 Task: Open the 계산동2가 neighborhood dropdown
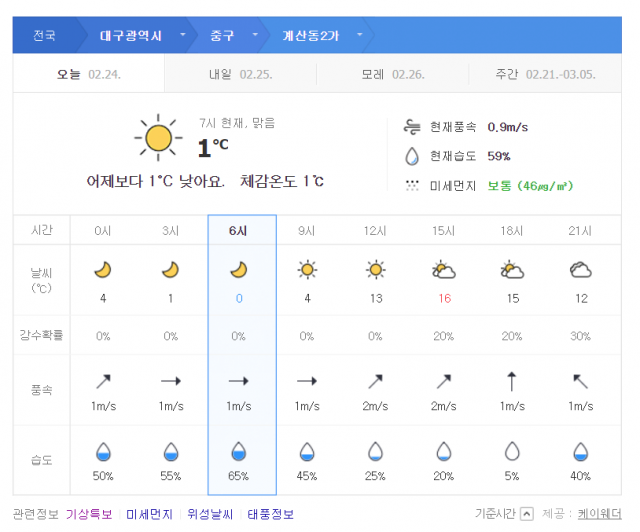[360, 35]
